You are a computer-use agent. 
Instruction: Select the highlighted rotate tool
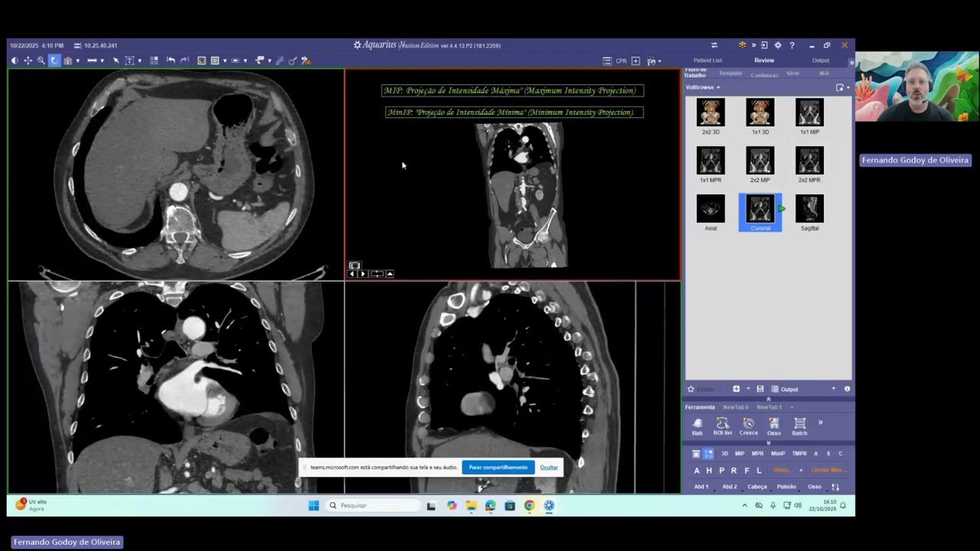click(54, 60)
